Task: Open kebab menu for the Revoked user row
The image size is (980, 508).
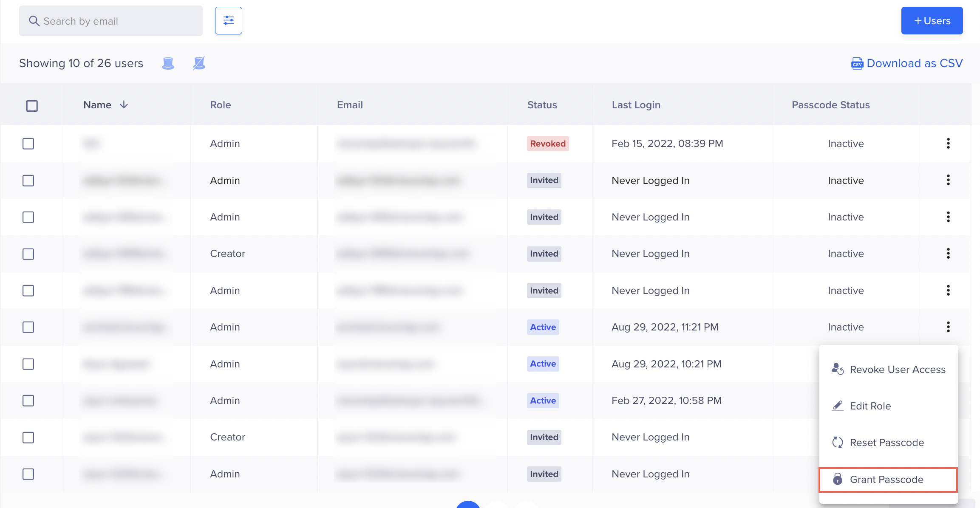Action: point(948,144)
